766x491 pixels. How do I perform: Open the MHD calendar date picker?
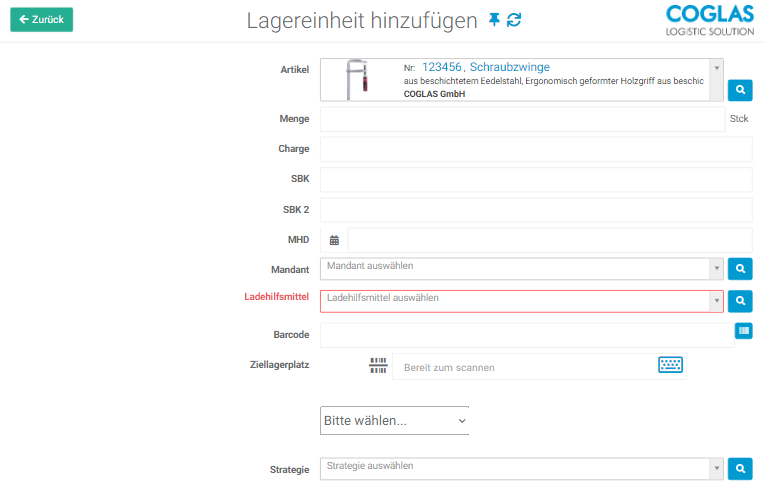click(x=334, y=240)
